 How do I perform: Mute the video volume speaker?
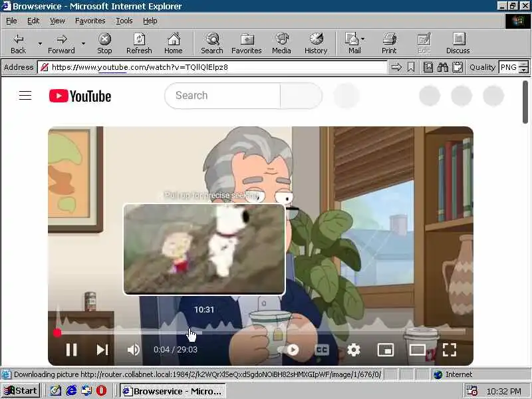click(x=134, y=350)
